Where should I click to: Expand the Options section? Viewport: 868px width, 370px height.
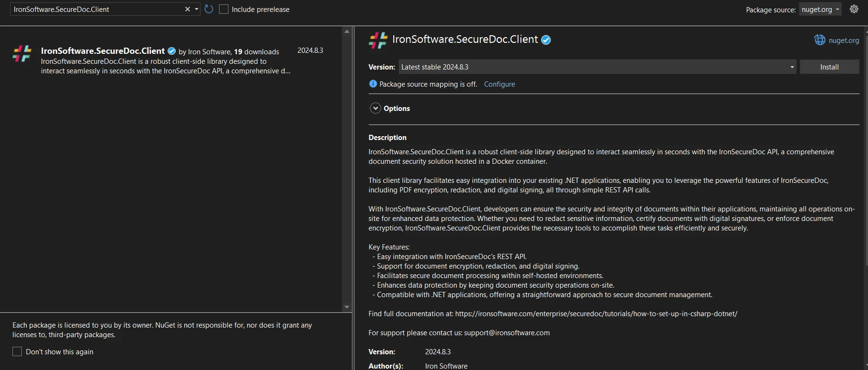(x=376, y=108)
